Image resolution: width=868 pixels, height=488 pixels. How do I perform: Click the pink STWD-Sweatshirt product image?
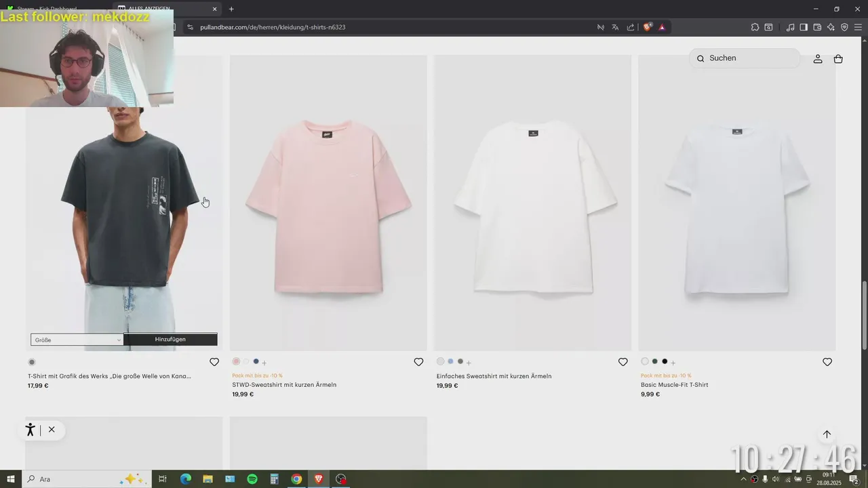point(328,203)
